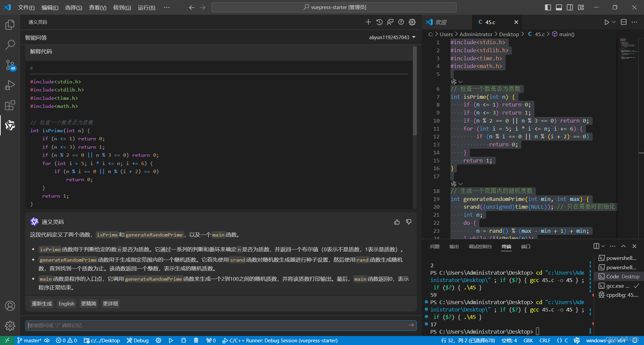Run the C file with the play button

[607, 22]
